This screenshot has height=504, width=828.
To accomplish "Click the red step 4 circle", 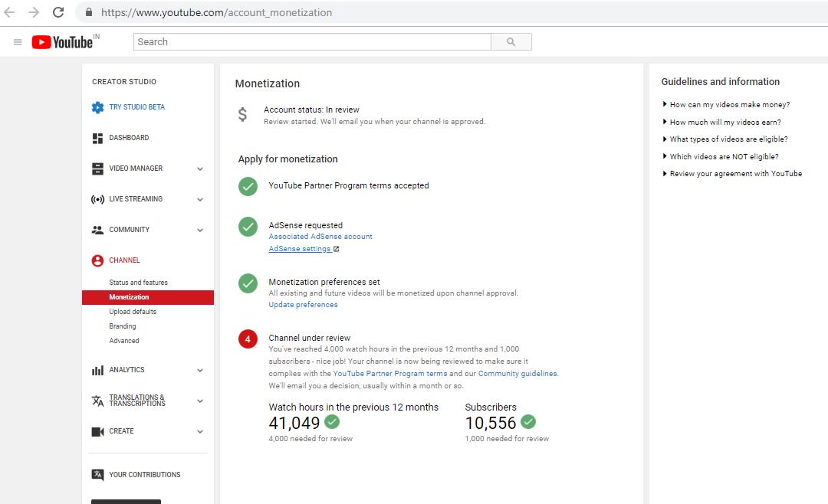I will [x=248, y=339].
